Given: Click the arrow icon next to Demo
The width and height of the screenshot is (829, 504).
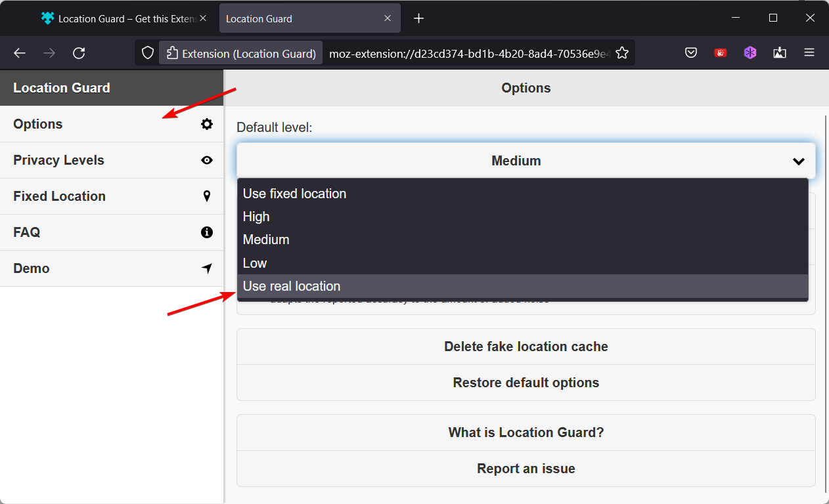Looking at the screenshot, I should click(207, 268).
